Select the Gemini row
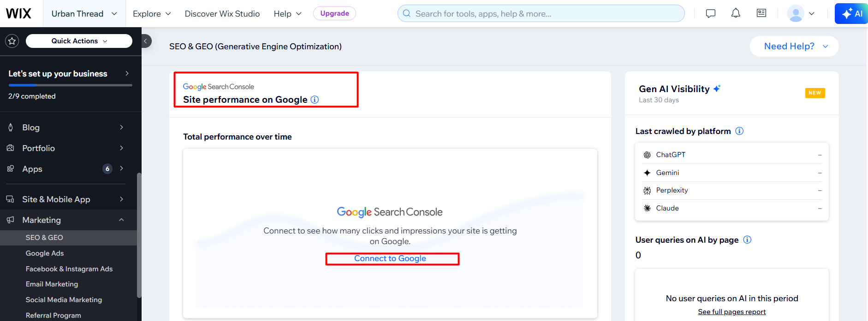This screenshot has height=321, width=868. (732, 173)
